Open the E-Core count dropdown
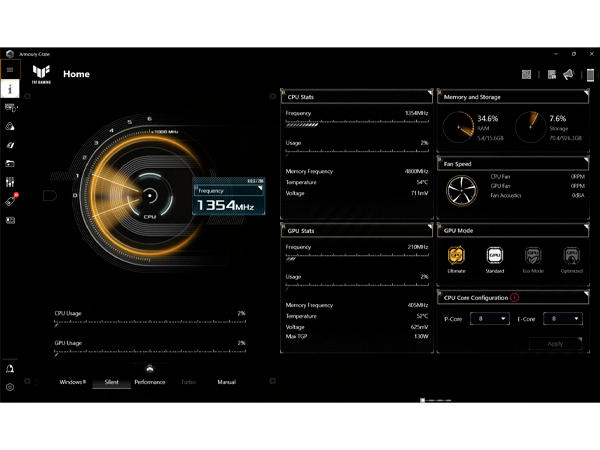 pos(563,318)
